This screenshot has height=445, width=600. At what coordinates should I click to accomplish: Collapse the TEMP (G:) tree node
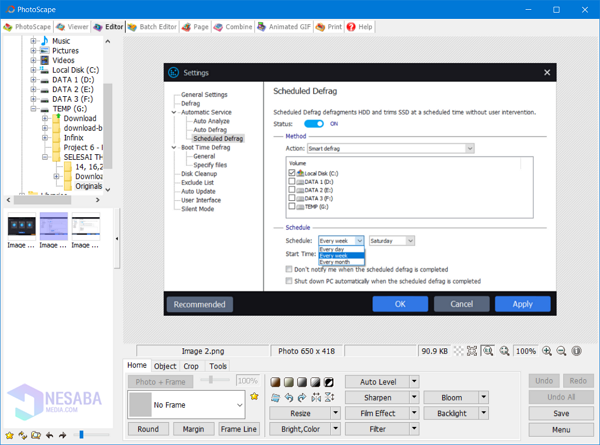(33, 109)
